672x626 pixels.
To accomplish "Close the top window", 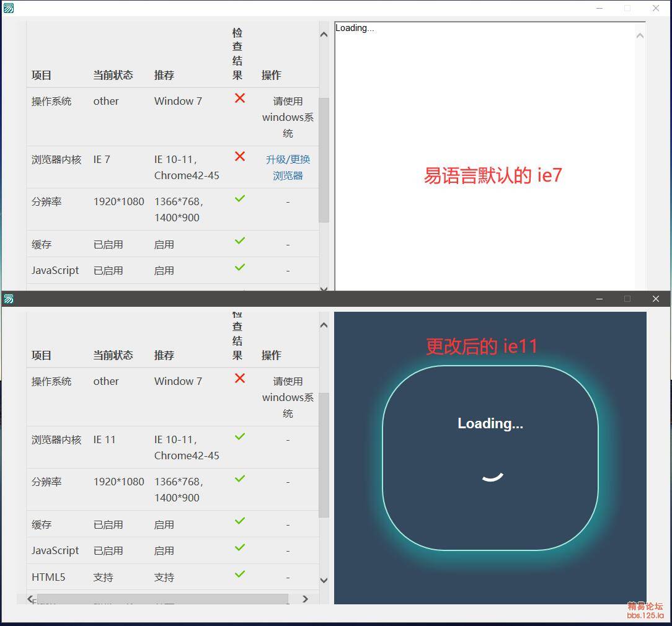I will pyautogui.click(x=656, y=8).
